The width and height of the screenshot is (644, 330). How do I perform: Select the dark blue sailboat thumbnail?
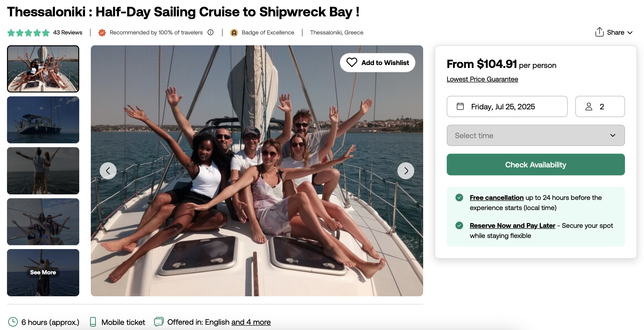pos(43,120)
